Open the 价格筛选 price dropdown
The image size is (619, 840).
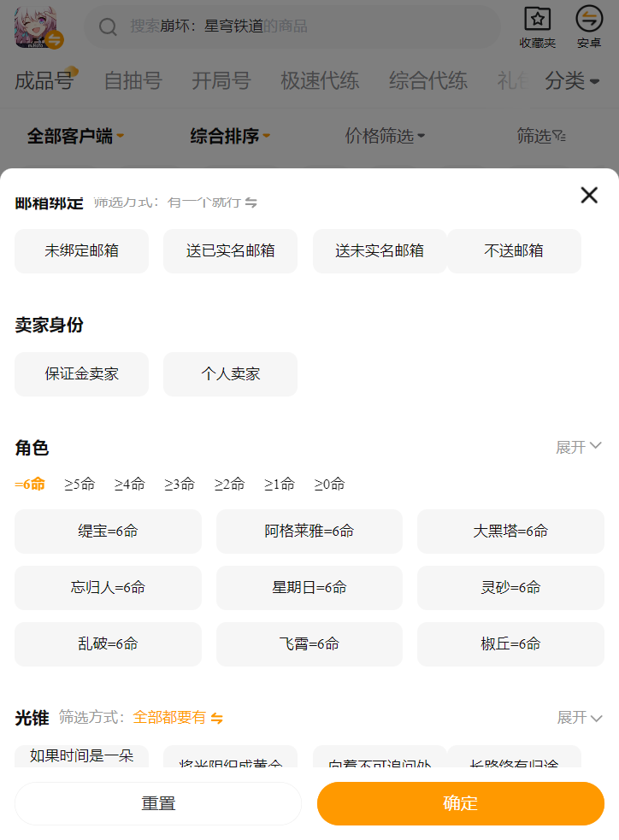[x=385, y=136]
